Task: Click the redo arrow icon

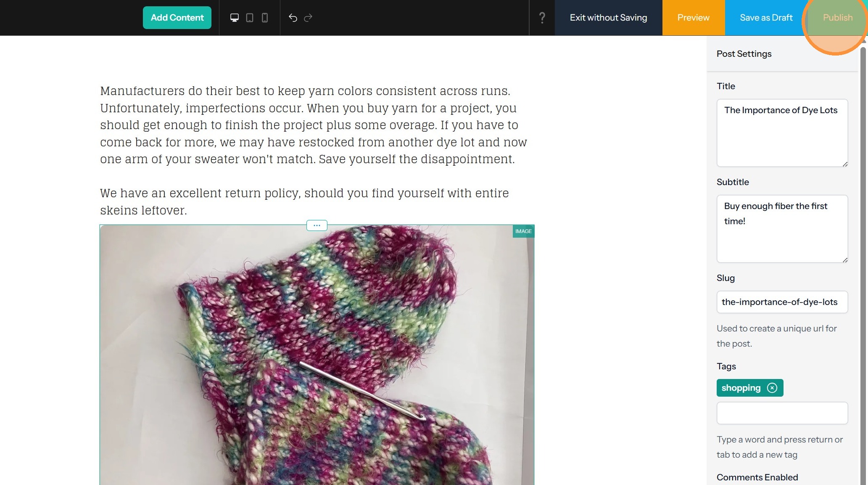Action: [308, 18]
